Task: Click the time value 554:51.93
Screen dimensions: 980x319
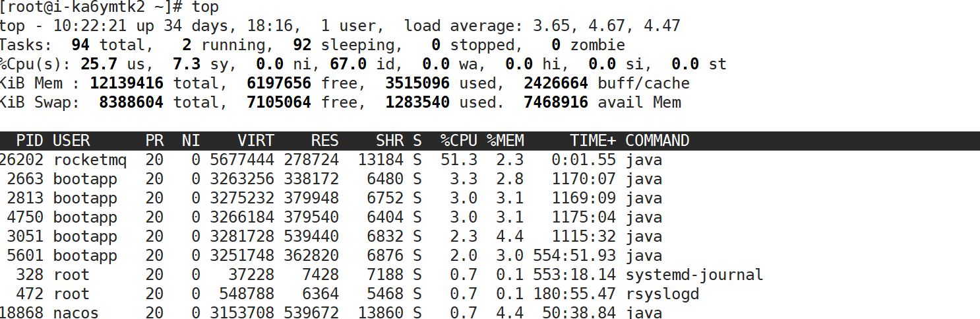Action: click(x=574, y=256)
